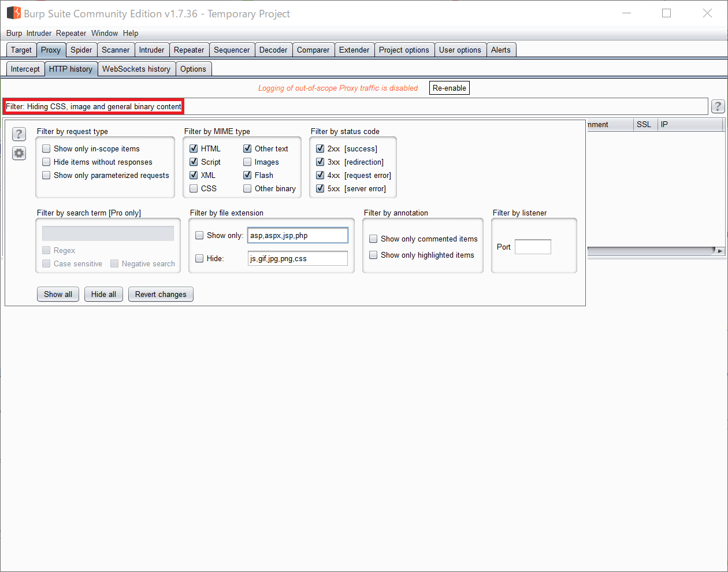
Task: Switch to the Sequencer tab
Action: point(232,50)
